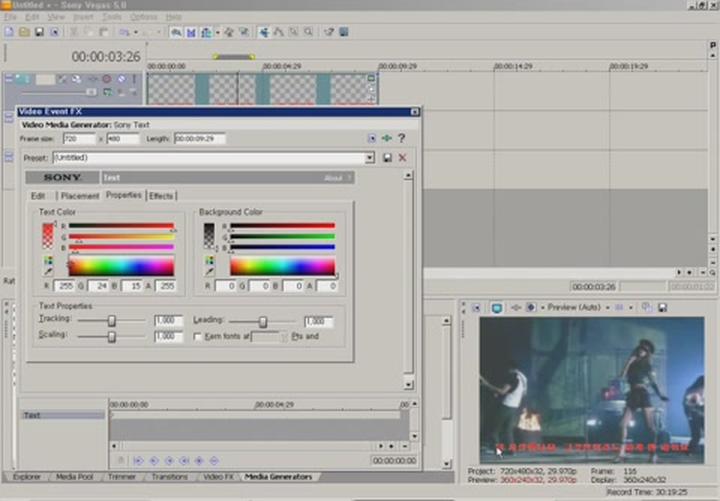The image size is (720, 501).
Task: Click the Leading slider handle
Action: click(263, 321)
